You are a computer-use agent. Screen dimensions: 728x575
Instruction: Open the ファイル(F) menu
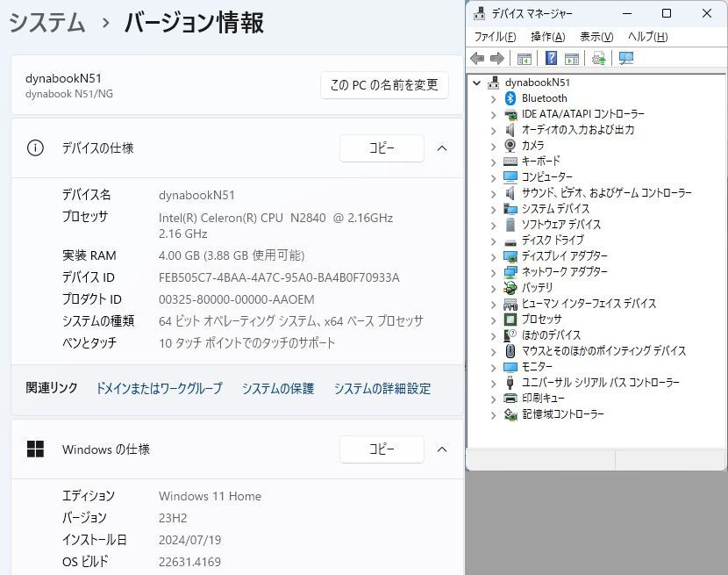[495, 37]
